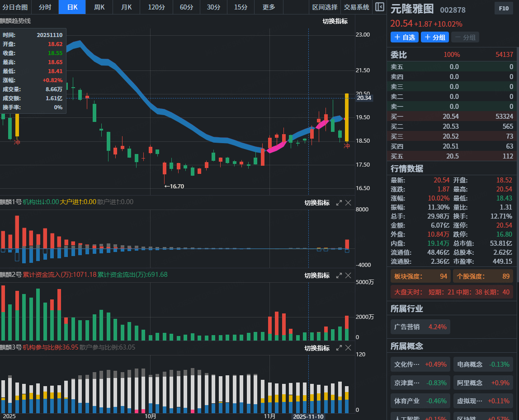Image resolution: width=519 pixels, height=420 pixels.
Task: Collapse the right side quote panel
Action: 380,7
